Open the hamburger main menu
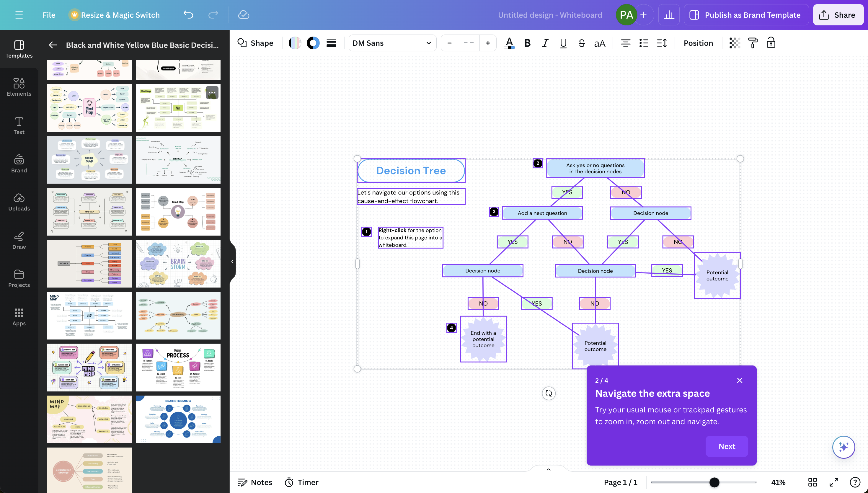The height and width of the screenshot is (493, 868). [19, 15]
